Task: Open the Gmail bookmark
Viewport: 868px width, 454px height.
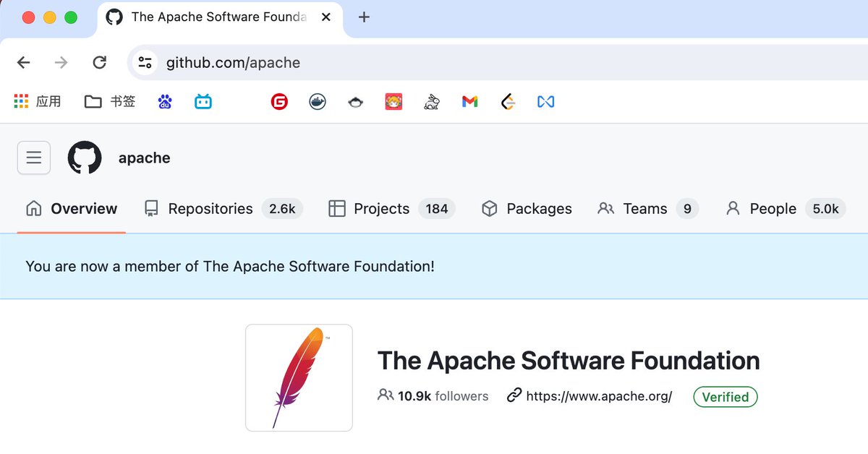Action: 469,102
